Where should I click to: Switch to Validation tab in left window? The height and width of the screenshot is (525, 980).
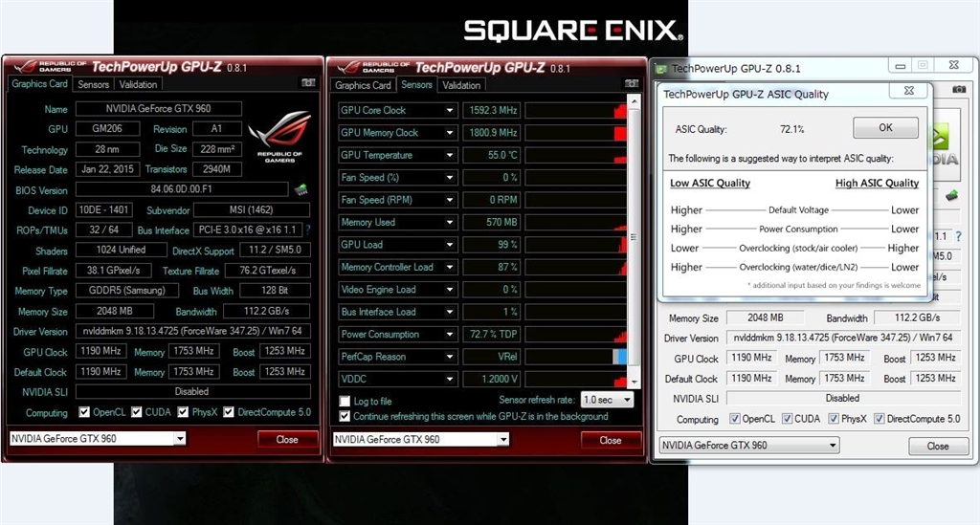138,84
